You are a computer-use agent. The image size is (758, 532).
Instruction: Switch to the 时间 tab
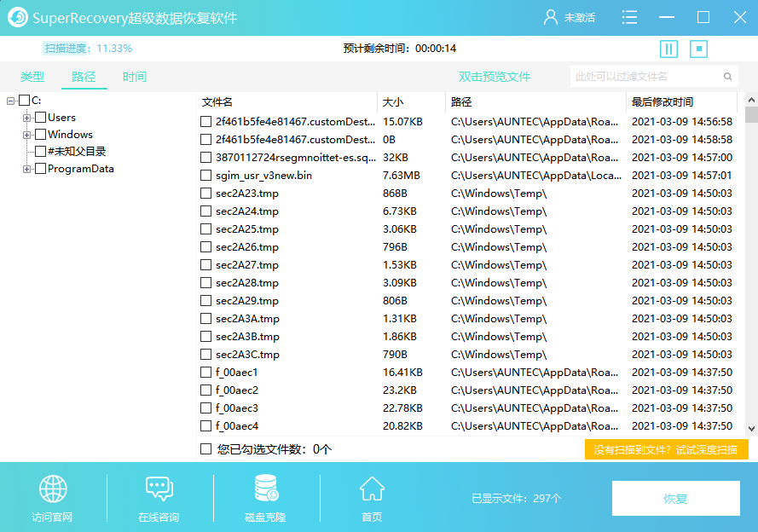[x=135, y=77]
